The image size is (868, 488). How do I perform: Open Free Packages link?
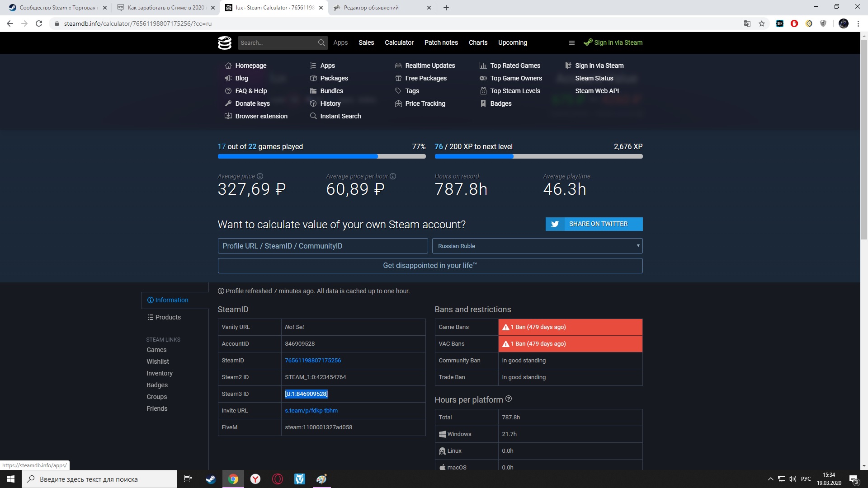[x=421, y=78]
